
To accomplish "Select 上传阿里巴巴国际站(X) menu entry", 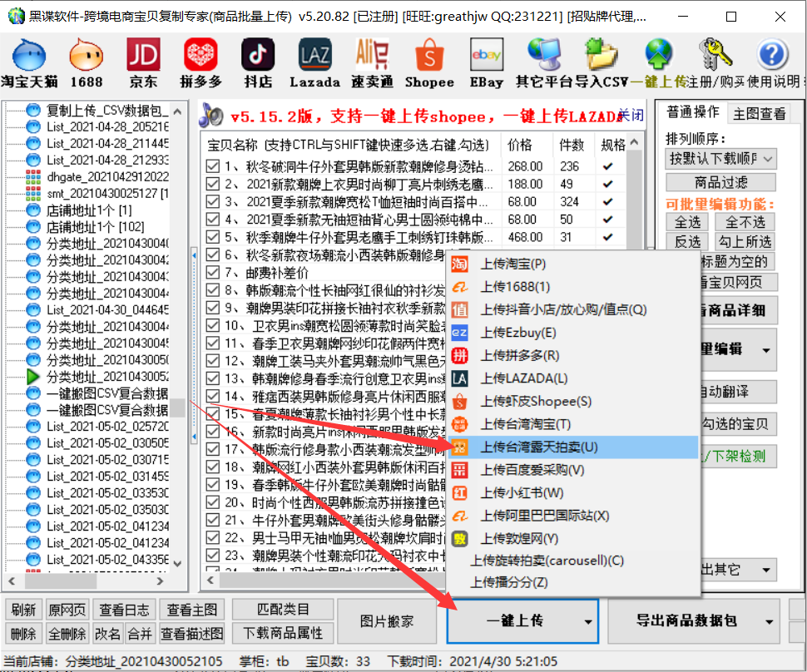I will [x=573, y=516].
